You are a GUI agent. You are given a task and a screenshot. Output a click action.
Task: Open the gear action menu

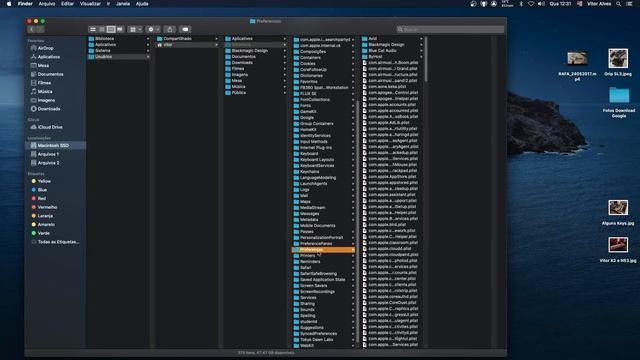tap(153, 29)
